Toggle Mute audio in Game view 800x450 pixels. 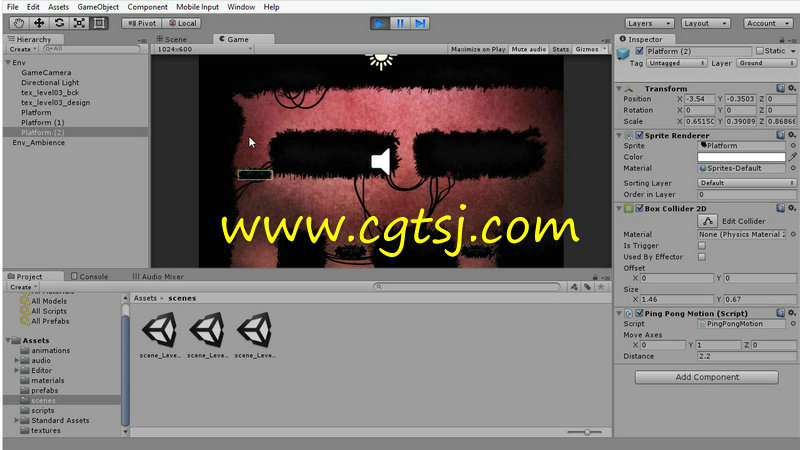(x=529, y=49)
